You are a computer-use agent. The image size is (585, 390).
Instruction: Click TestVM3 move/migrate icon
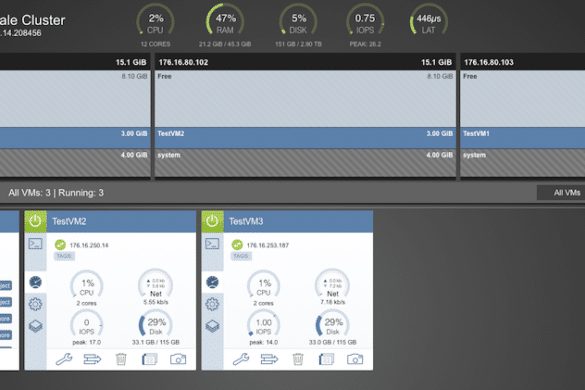click(x=269, y=359)
